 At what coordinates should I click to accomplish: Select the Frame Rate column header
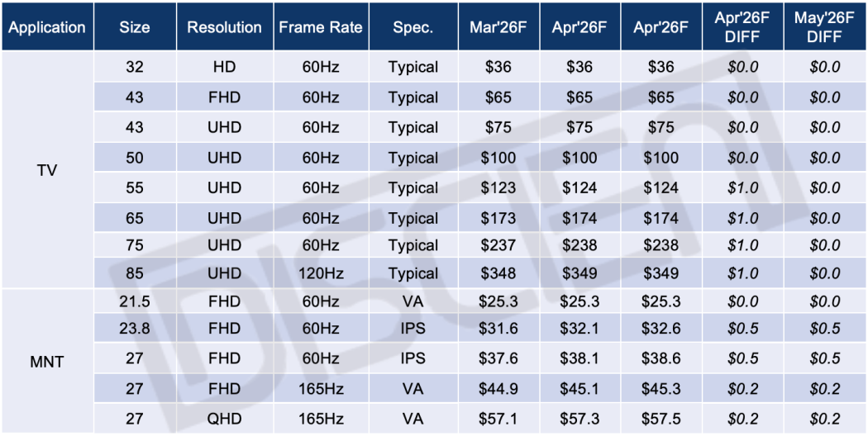tap(320, 27)
